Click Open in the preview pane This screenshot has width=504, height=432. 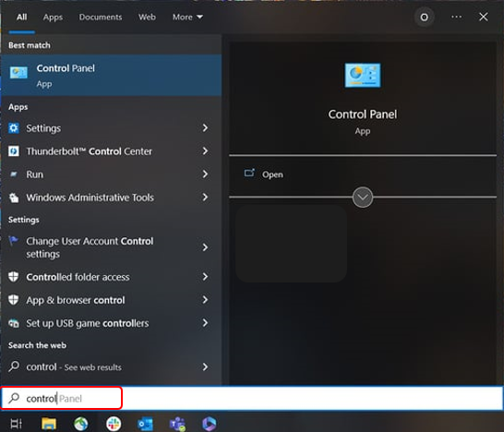coord(272,174)
